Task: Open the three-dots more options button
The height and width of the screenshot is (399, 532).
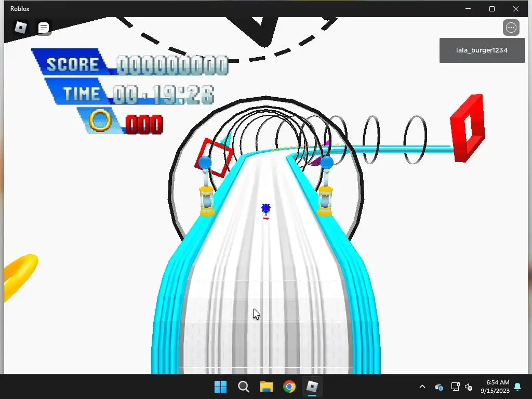Action: (511, 28)
